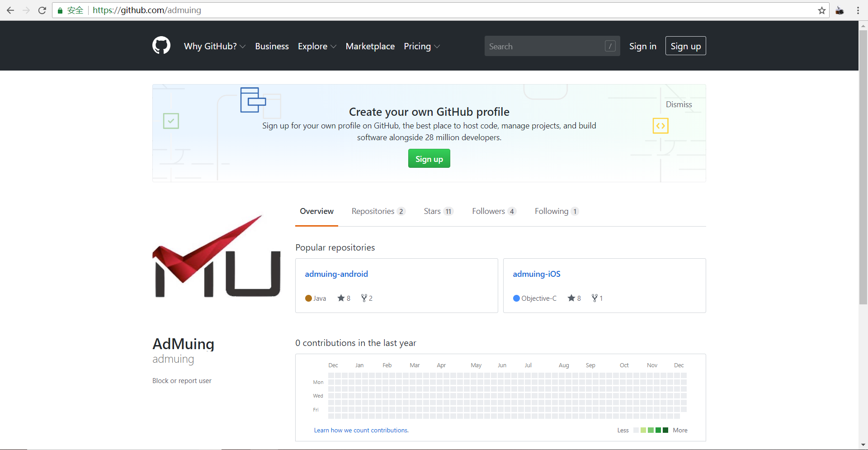Viewport: 868px width, 450px height.
Task: Open the admuing-android repository
Action: (x=336, y=274)
